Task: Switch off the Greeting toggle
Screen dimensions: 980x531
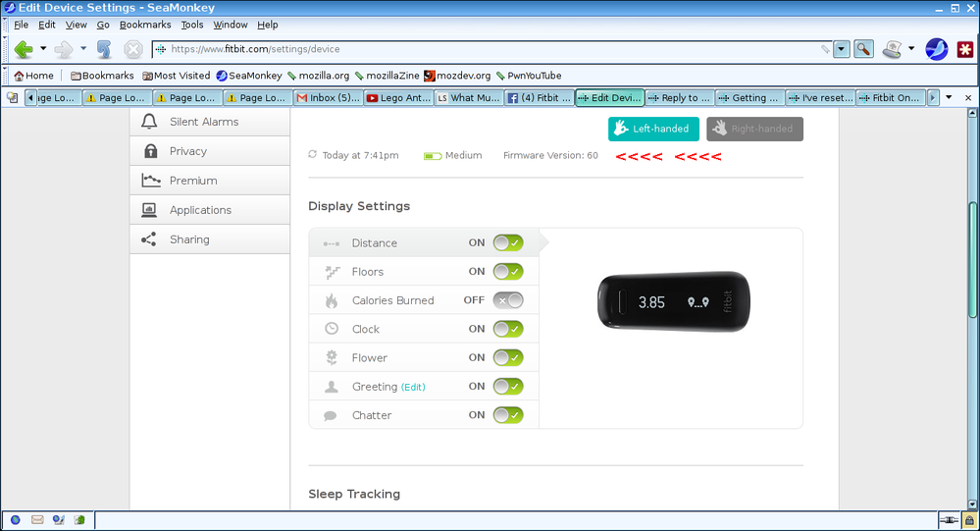Action: click(x=507, y=386)
